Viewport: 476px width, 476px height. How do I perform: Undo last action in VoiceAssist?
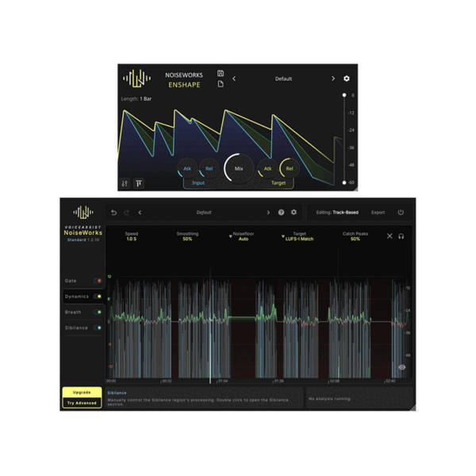[113, 213]
